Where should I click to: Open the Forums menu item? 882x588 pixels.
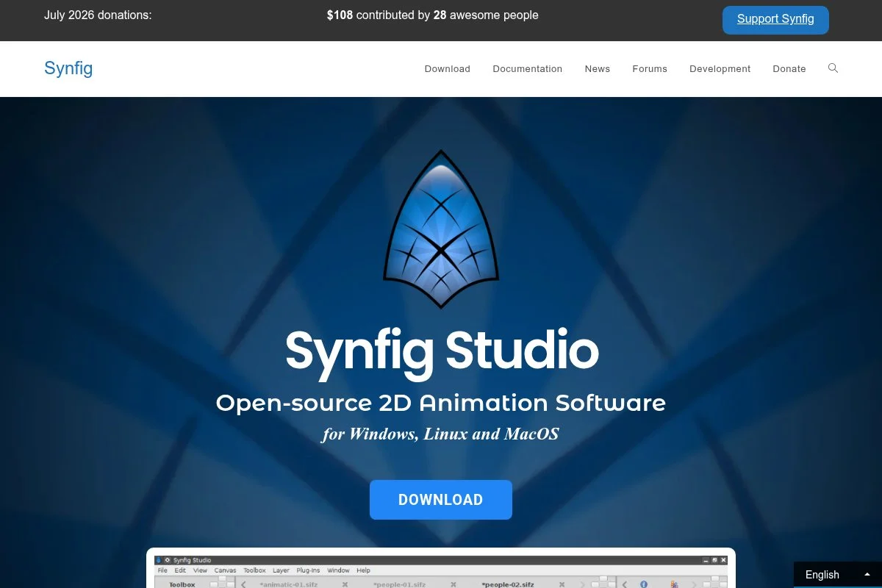[x=650, y=69]
